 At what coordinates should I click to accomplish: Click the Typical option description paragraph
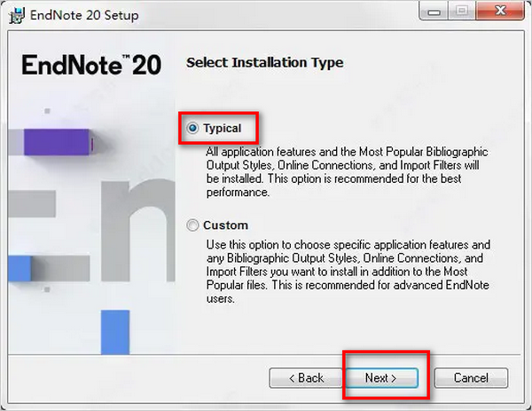(347, 171)
